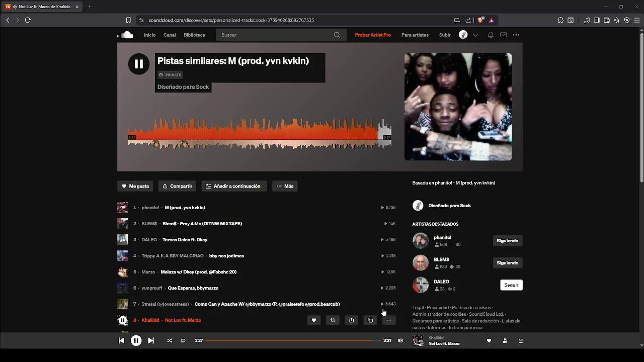Click the Subir upload link
Viewport: 644px width, 362px height.
point(445,35)
